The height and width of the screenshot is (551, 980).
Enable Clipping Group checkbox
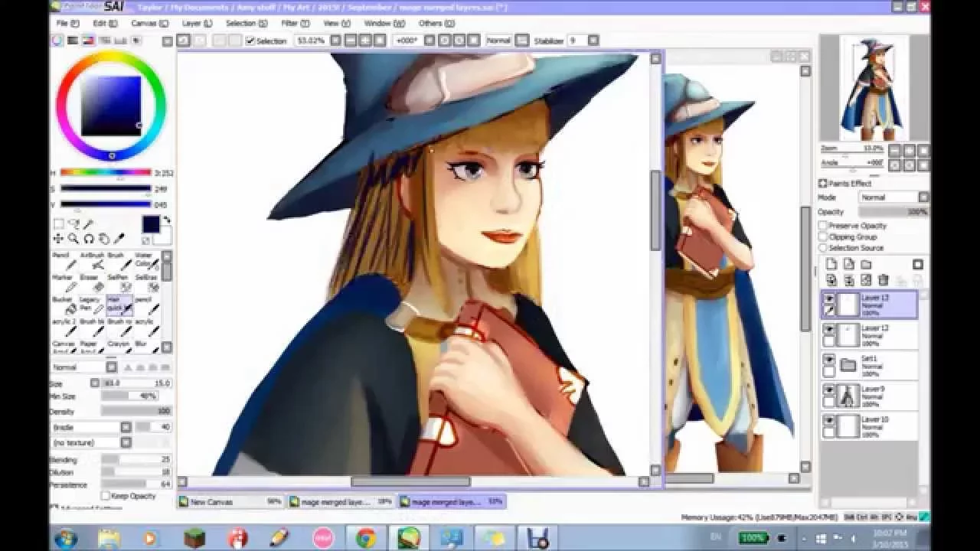823,236
